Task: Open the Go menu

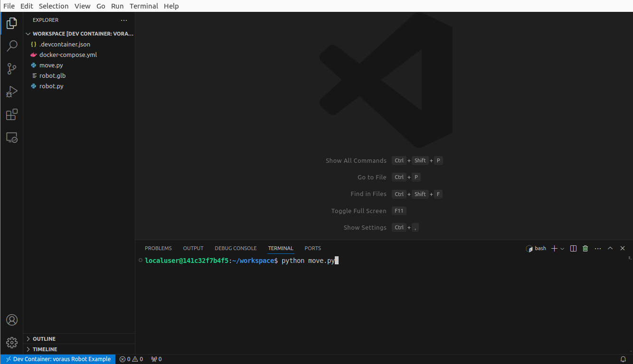Action: 101,6
